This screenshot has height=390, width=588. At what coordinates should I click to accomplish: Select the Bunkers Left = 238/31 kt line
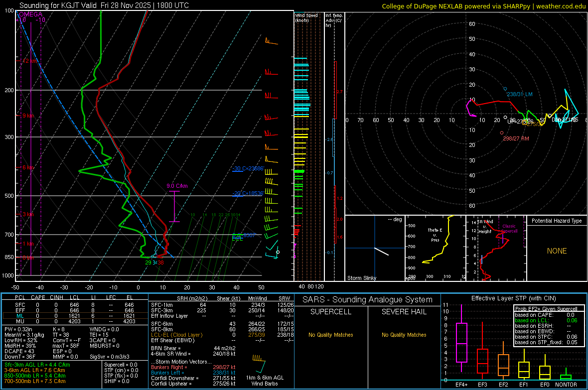coord(193,373)
